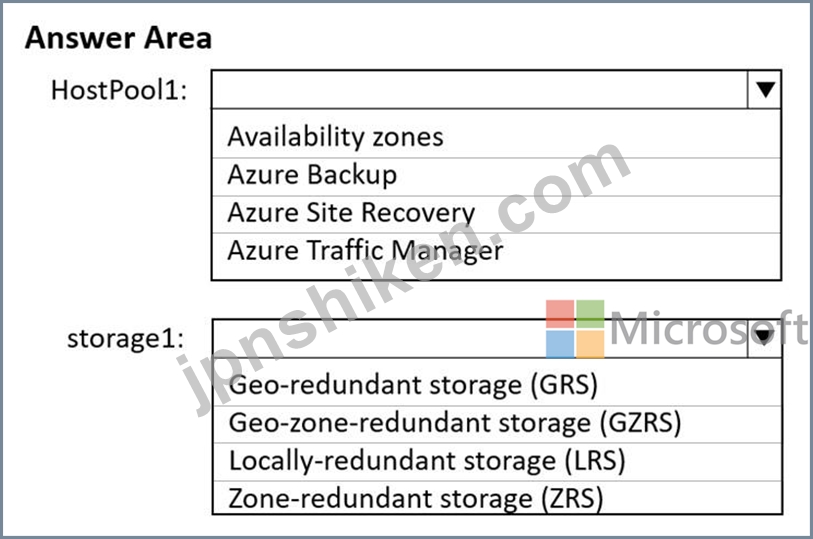Image resolution: width=813 pixels, height=539 pixels.
Task: Select Availability zones option
Action: (496, 137)
